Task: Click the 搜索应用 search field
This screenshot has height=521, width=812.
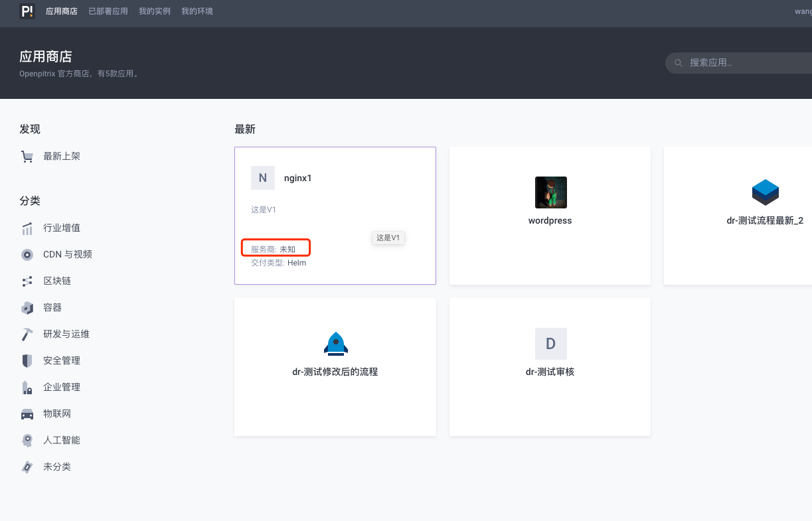Action: 737,62
